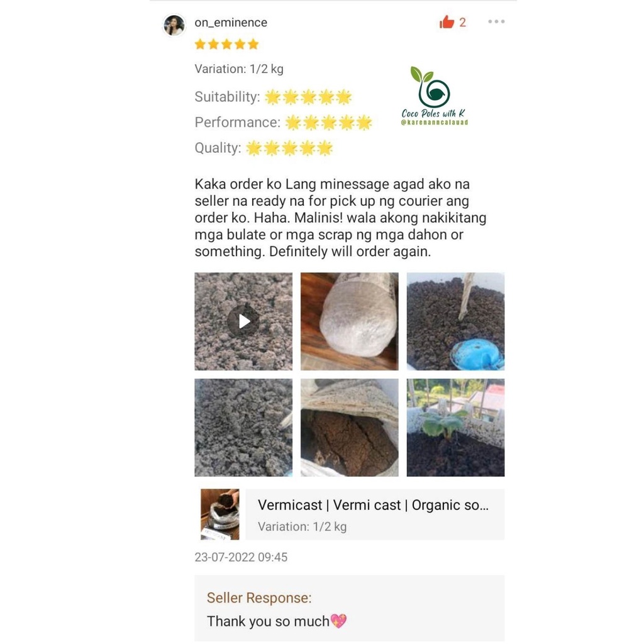Open the wrapped package photo
644x644 pixels.
[350, 321]
